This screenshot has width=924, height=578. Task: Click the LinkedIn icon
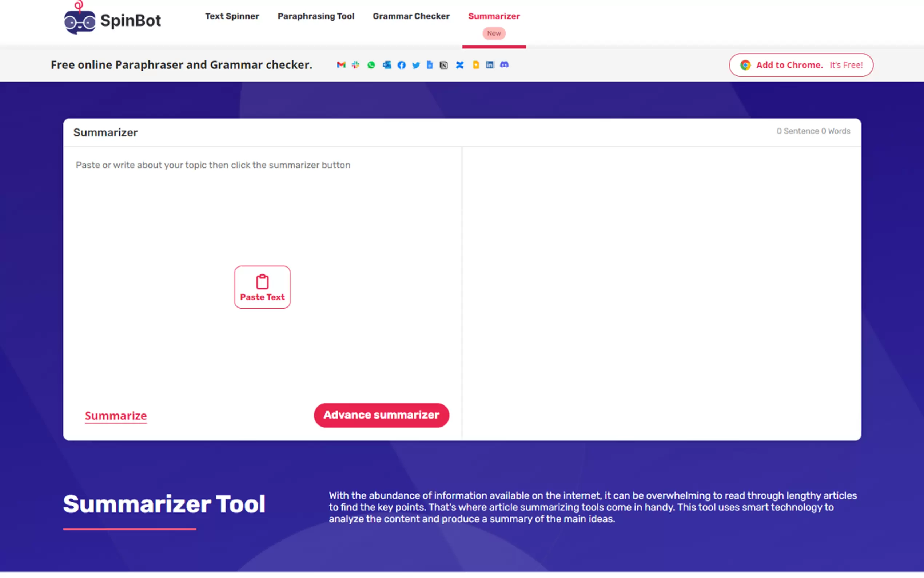click(489, 64)
